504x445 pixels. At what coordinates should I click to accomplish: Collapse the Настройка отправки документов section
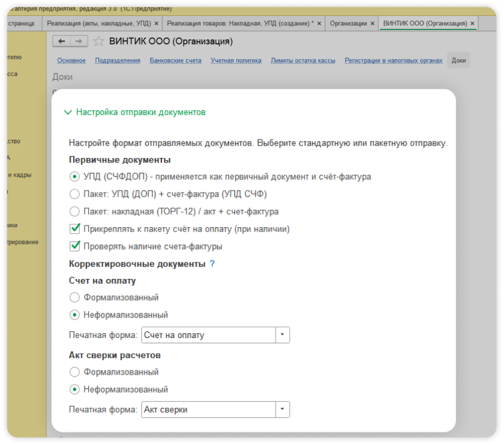(x=67, y=113)
